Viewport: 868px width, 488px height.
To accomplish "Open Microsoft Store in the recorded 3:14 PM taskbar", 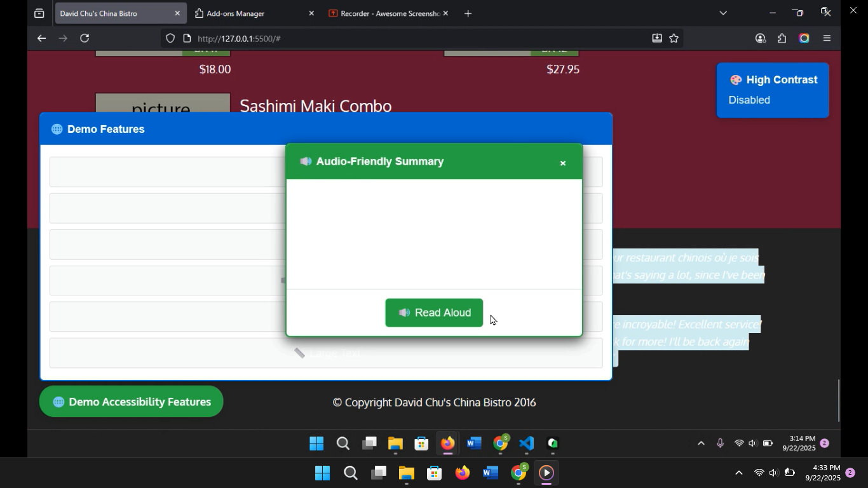I will click(x=421, y=444).
